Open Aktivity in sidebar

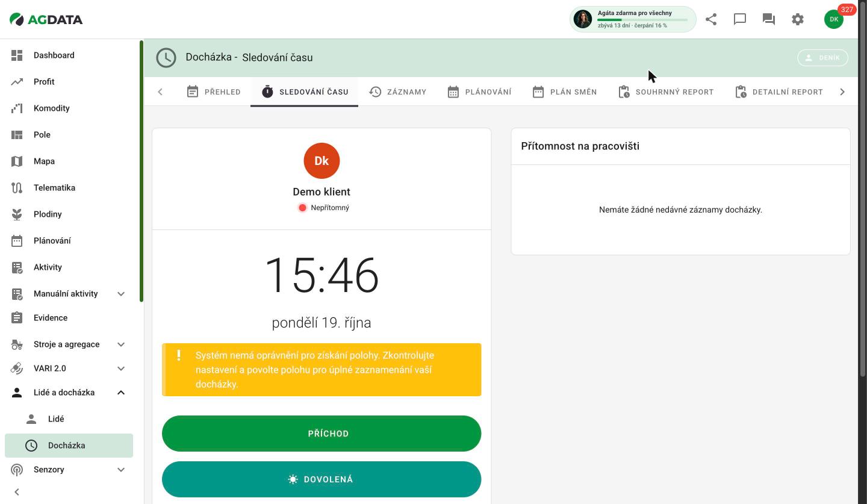[69, 267]
